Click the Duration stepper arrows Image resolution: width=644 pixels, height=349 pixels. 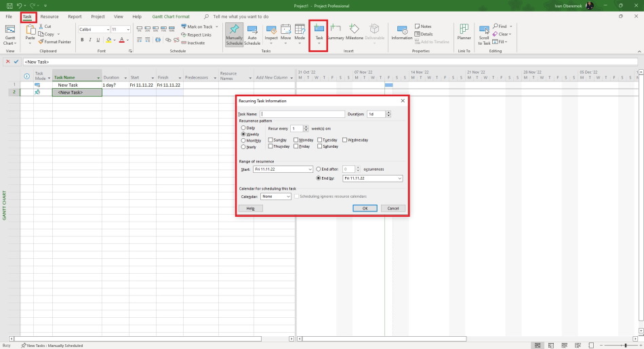point(388,114)
